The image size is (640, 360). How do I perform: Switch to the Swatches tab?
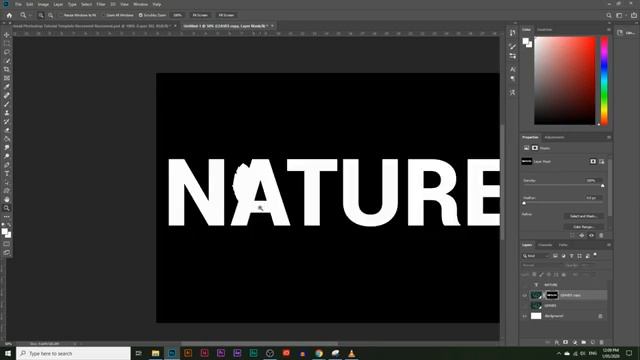pos(544,30)
